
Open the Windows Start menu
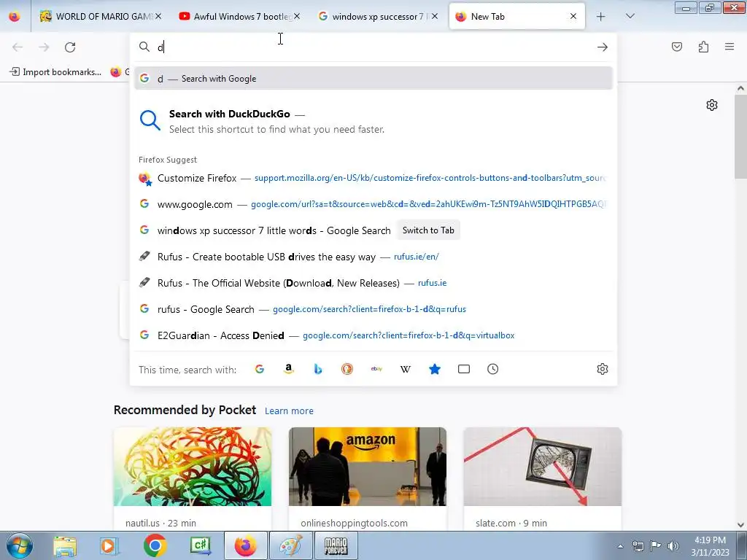[19, 545]
